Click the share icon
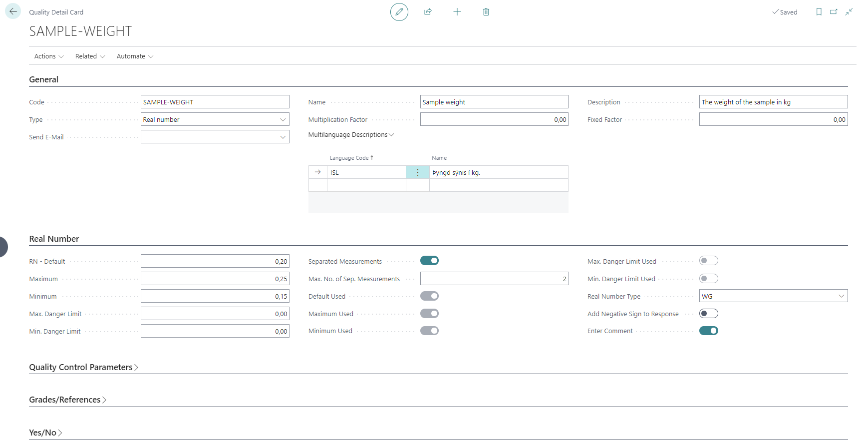Image resolution: width=868 pixels, height=447 pixels. (428, 11)
